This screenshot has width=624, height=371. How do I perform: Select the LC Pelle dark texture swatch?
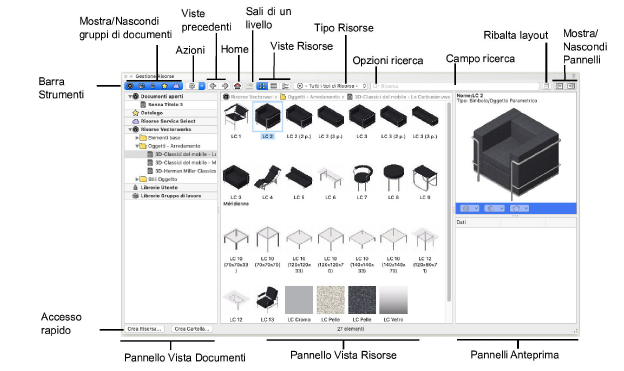(362, 300)
